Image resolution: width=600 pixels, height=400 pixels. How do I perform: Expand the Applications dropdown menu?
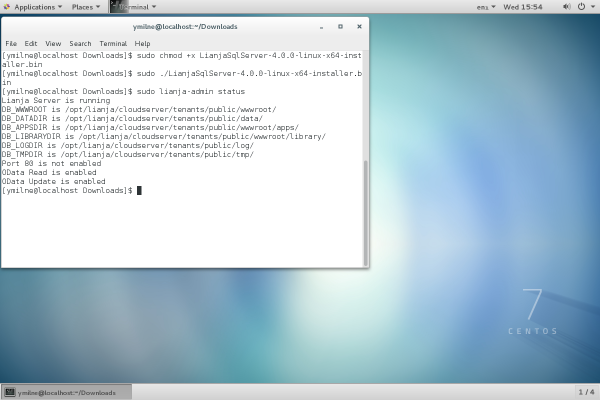[x=34, y=6]
